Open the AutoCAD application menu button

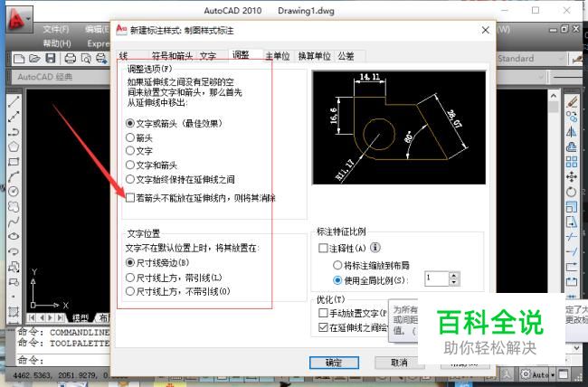pyautogui.click(x=19, y=19)
